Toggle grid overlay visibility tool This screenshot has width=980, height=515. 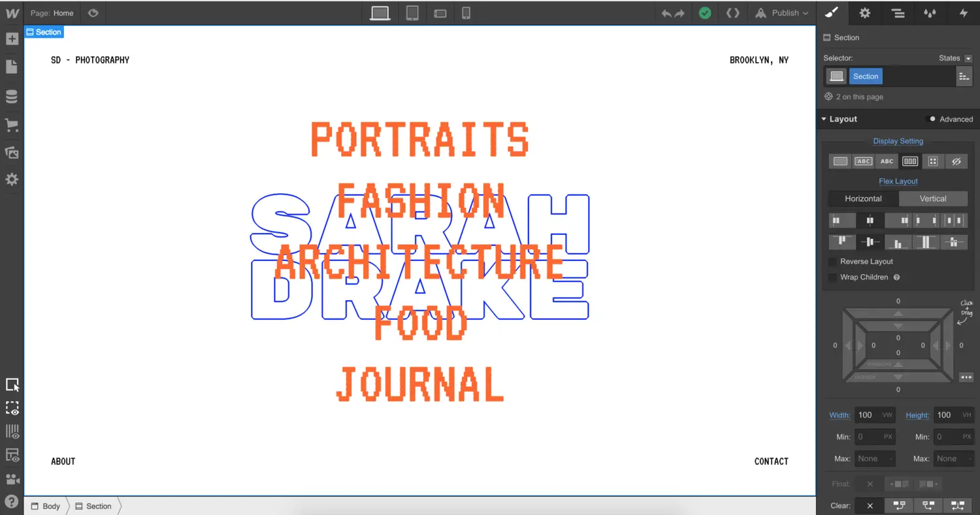coord(12,431)
